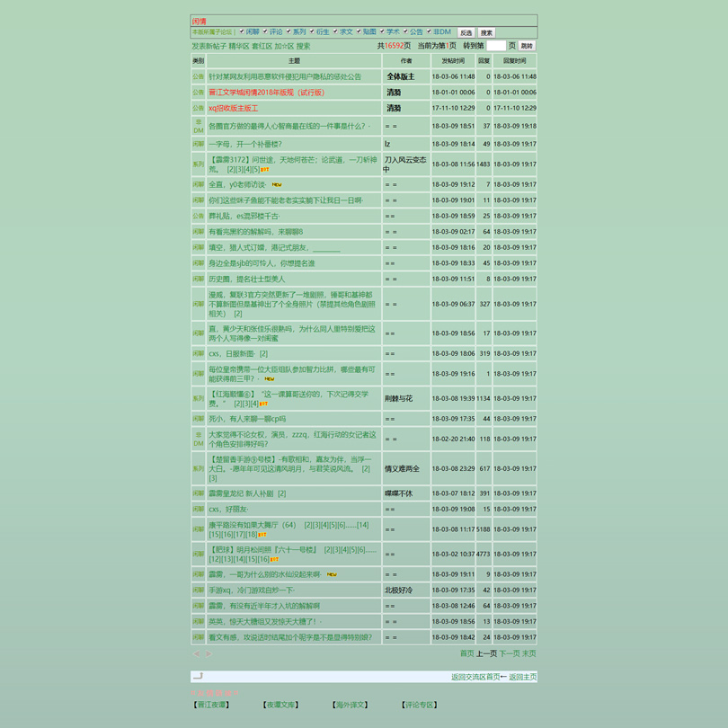Click author 荆棘与花
The height and width of the screenshot is (728, 728).
tap(398, 398)
